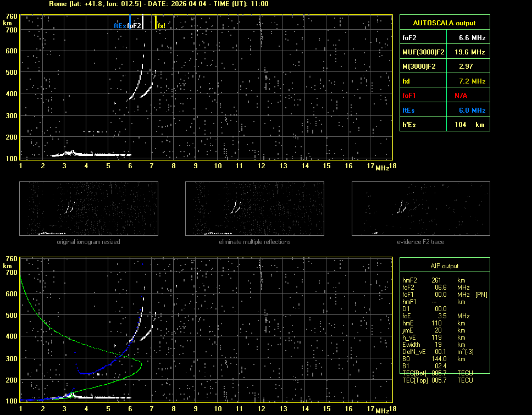Screen dimensions: 532x415
Task: Click the yellow fxI marker label
Action: (x=161, y=25)
